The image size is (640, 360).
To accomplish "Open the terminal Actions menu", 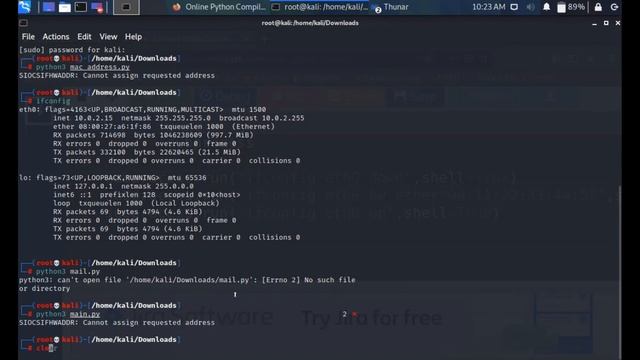I will tap(56, 37).
